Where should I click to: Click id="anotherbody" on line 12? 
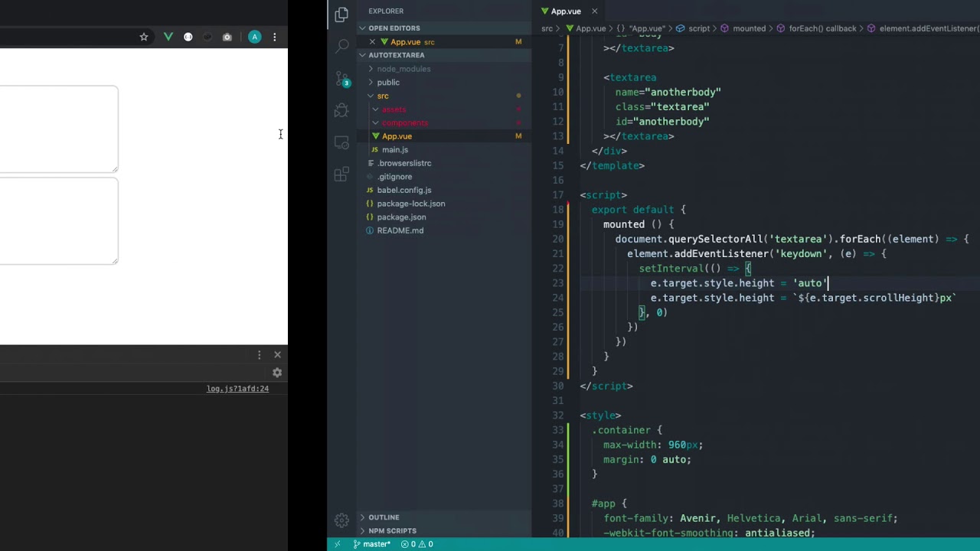[662, 122]
